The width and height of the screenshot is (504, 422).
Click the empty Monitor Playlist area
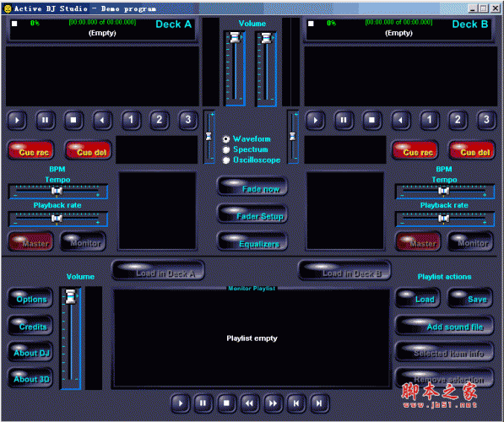tap(252, 338)
